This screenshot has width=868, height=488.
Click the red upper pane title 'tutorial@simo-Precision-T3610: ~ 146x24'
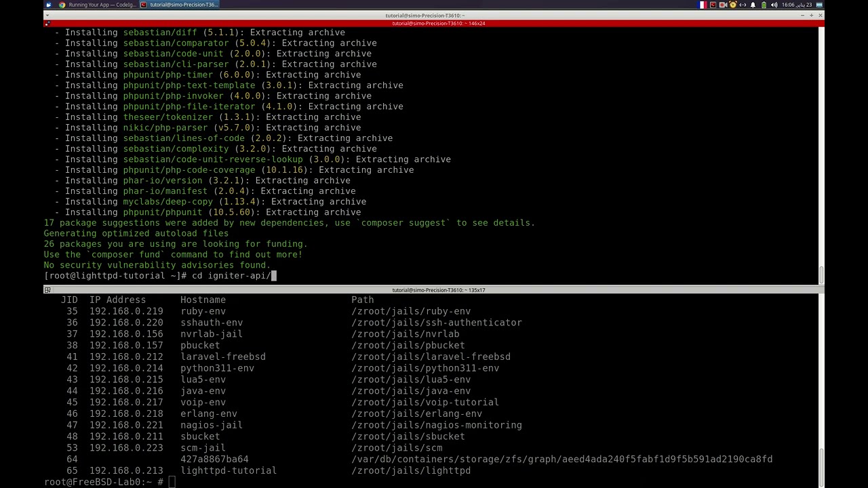(439, 23)
